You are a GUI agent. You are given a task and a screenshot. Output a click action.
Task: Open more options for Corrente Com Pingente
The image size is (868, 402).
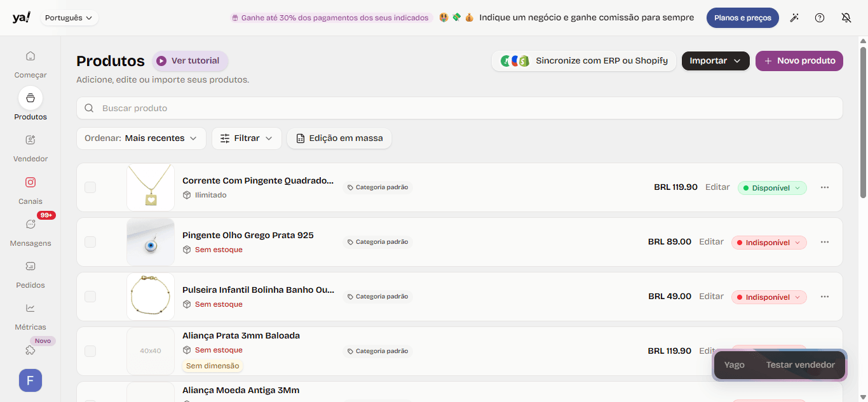825,187
